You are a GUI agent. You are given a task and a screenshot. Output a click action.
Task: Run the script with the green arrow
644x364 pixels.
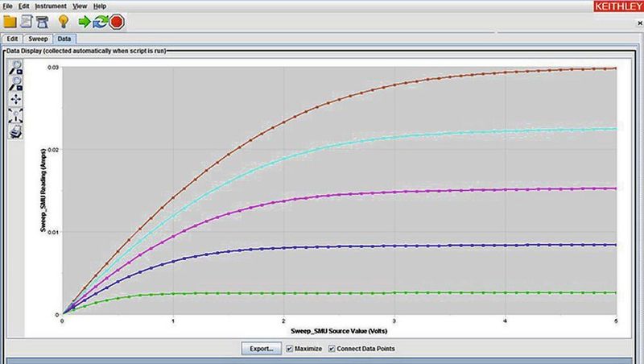tap(85, 22)
